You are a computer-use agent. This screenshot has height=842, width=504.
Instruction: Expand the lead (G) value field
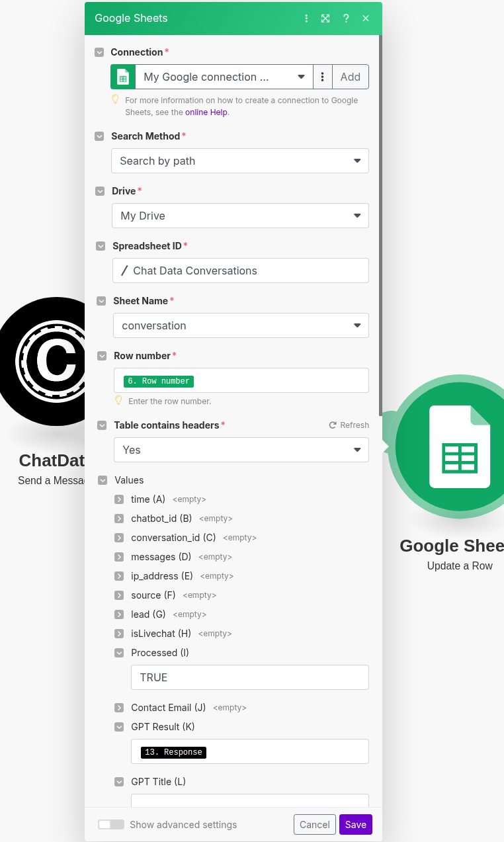tap(119, 614)
